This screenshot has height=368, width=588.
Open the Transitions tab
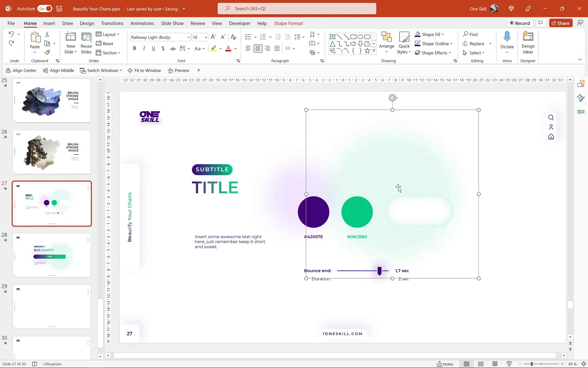click(112, 23)
